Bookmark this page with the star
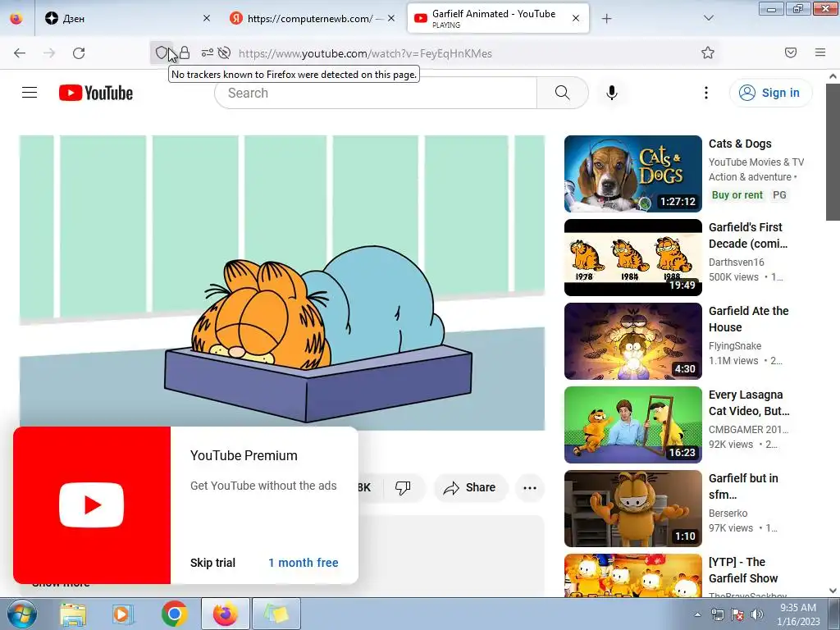 (x=708, y=52)
